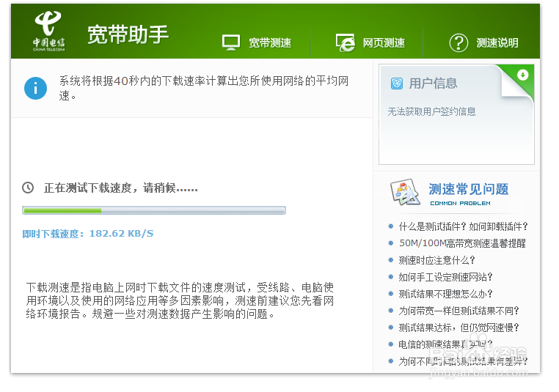Click the 测速常见问题 illustration icon
The width and height of the screenshot is (559, 392).
click(x=404, y=193)
